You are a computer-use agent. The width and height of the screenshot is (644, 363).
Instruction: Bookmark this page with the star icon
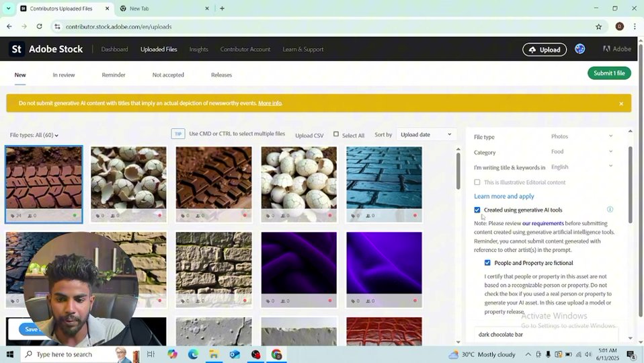point(598,27)
